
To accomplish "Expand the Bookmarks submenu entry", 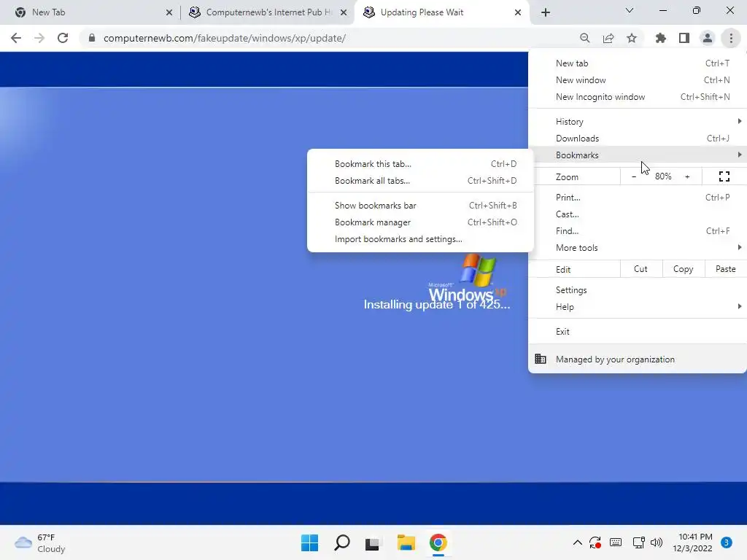I will [x=638, y=155].
